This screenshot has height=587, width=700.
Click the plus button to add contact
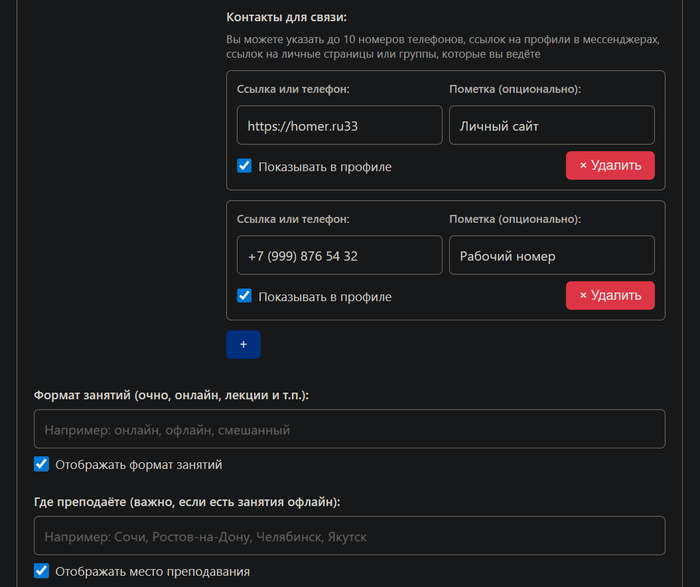(243, 344)
